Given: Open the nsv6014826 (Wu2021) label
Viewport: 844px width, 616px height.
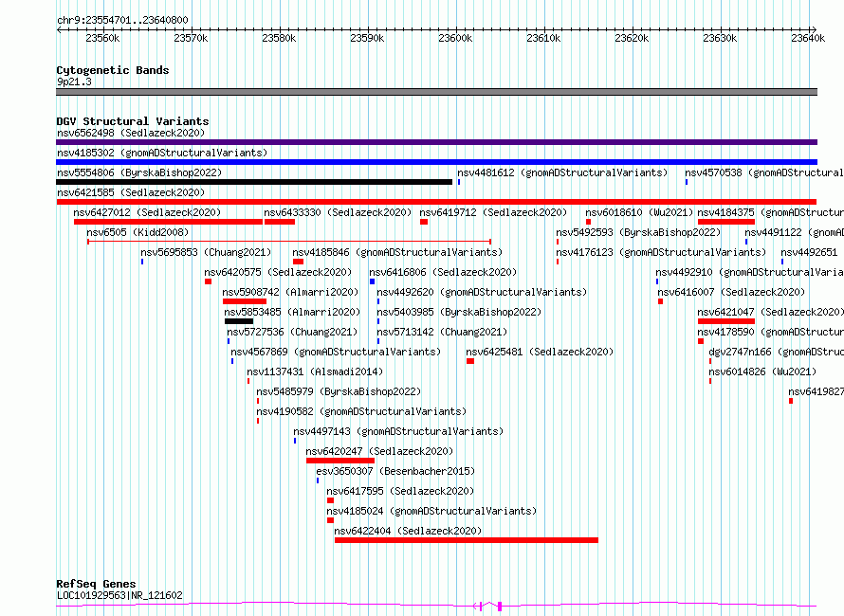Looking at the screenshot, I should [x=762, y=371].
